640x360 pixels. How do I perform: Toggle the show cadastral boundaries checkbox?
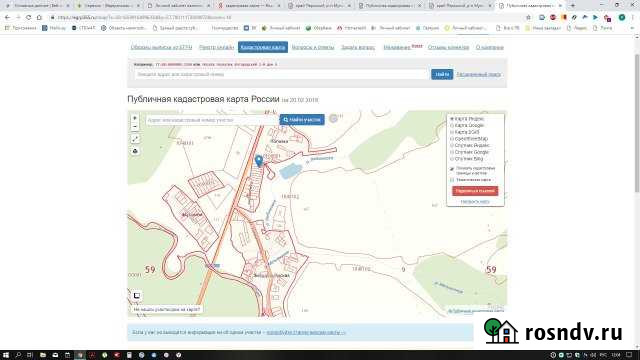[452, 169]
